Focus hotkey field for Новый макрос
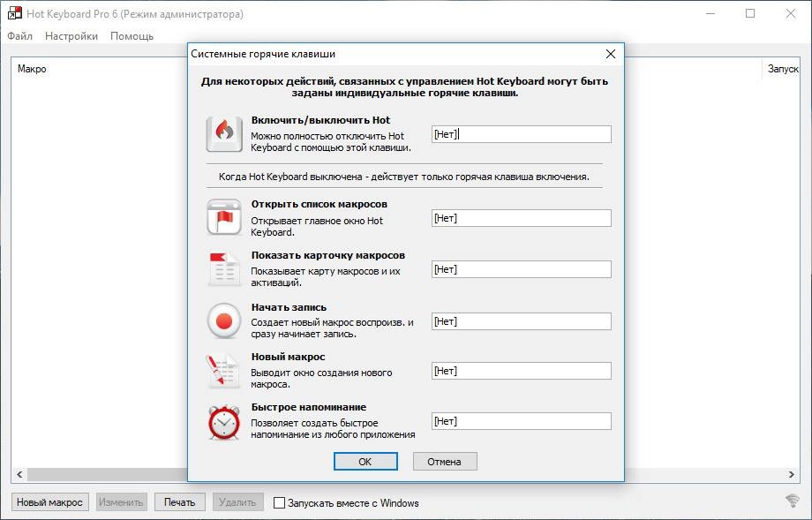This screenshot has width=812, height=520. click(x=522, y=371)
